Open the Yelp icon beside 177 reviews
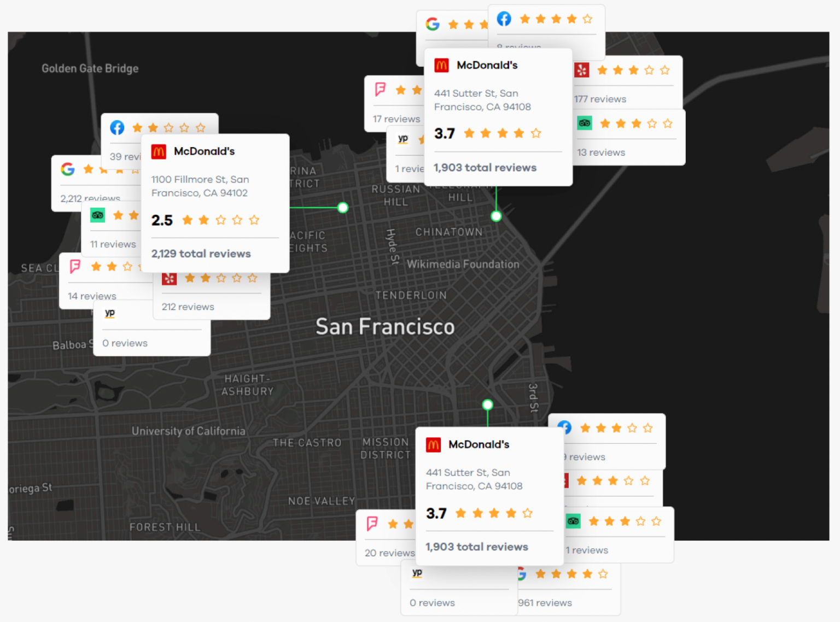Screen dimensions: 840x622 (x=582, y=70)
